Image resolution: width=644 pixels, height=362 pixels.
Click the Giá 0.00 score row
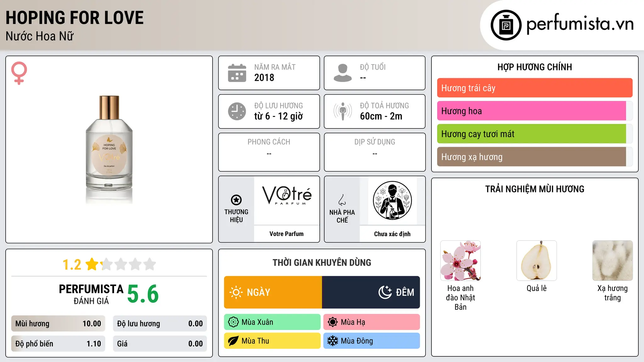coord(160,344)
